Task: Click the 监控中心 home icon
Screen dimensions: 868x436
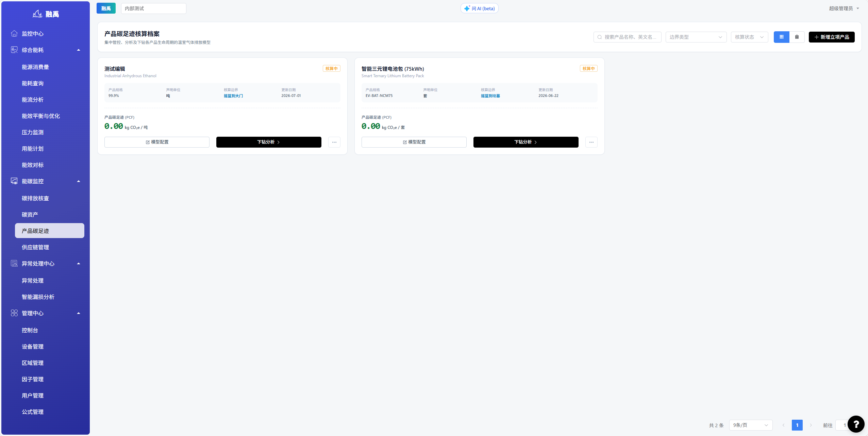Action: (x=14, y=33)
